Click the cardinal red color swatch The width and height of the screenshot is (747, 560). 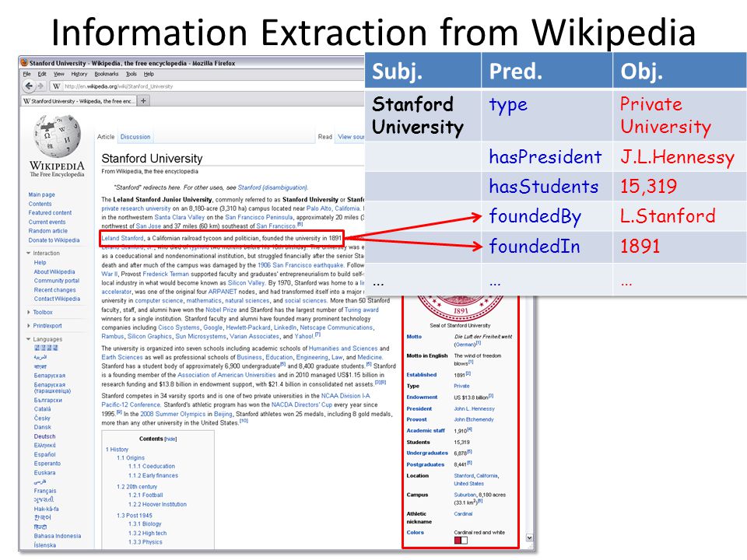(458, 541)
